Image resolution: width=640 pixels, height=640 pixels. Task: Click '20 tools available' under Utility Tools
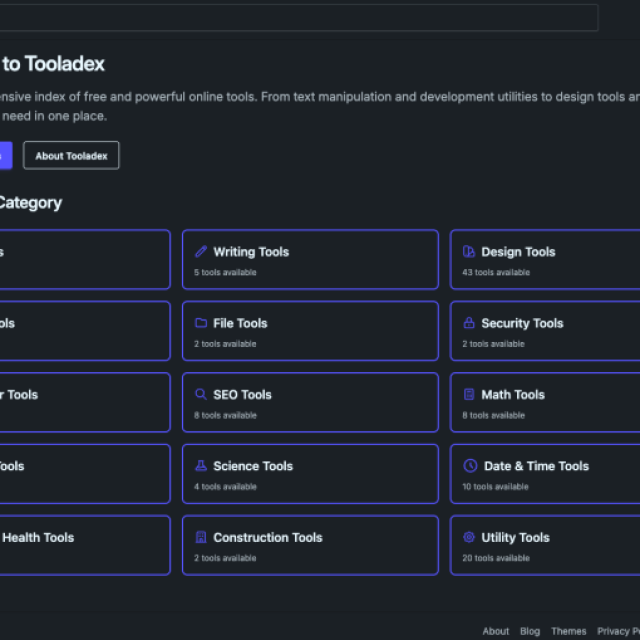(x=496, y=558)
